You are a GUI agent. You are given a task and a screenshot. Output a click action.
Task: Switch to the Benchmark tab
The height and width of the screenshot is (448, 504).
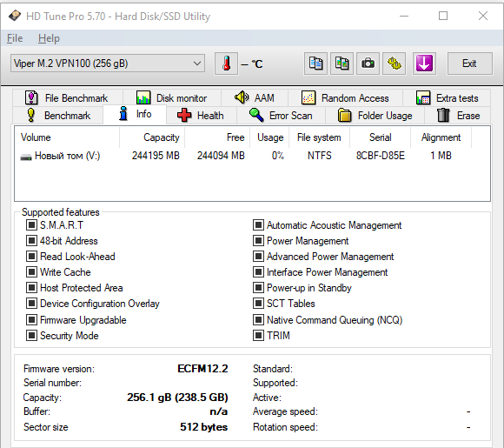pos(58,115)
